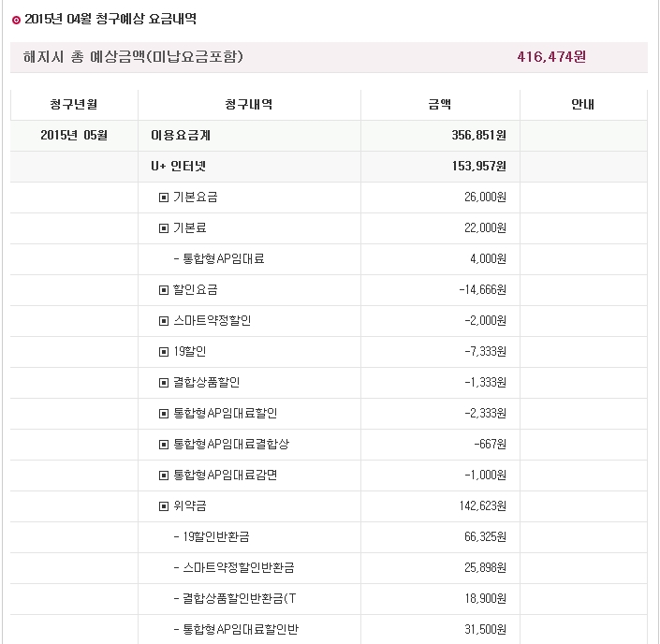Click the 청구내역 column header
This screenshot has height=644, width=660.
tap(249, 105)
